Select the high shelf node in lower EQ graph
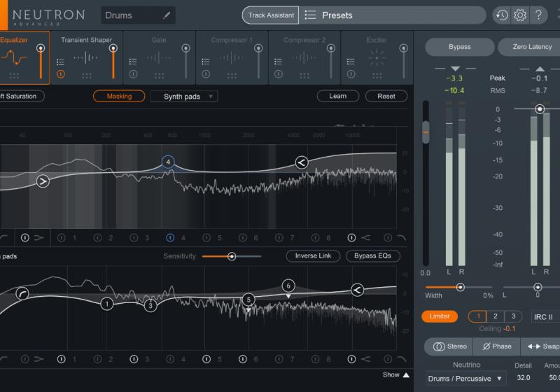Viewport: 560px width, 392px height. pyautogui.click(x=357, y=290)
